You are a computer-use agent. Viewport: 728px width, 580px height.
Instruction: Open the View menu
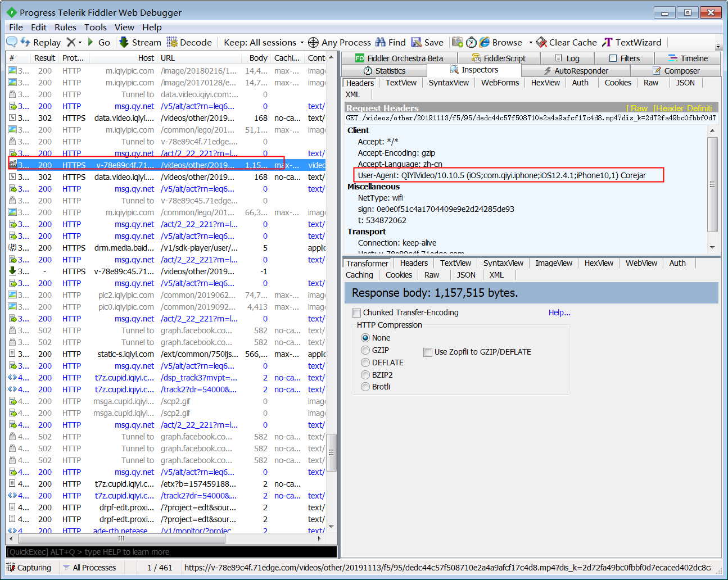pyautogui.click(x=124, y=27)
